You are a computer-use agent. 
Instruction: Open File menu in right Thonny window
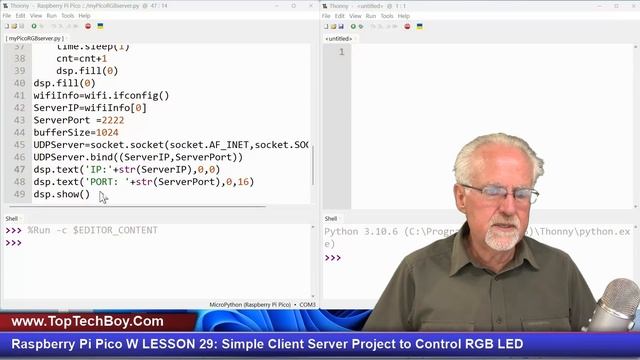click(326, 16)
